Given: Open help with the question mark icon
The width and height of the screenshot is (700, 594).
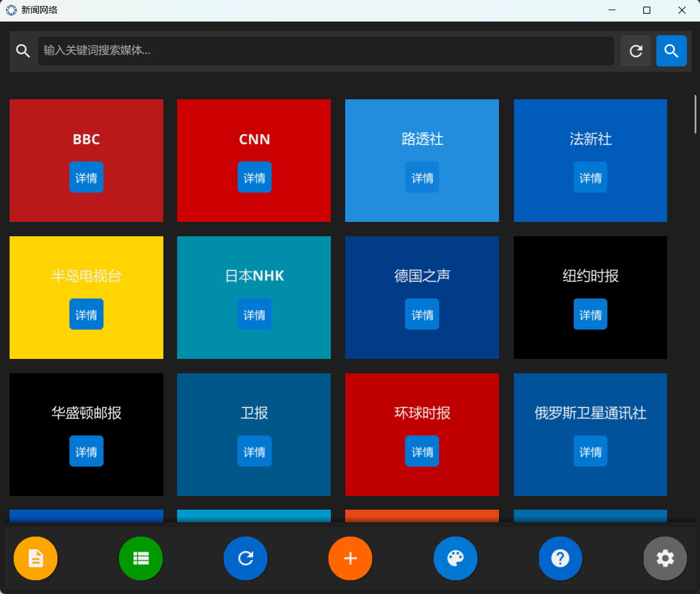Looking at the screenshot, I should coord(560,558).
